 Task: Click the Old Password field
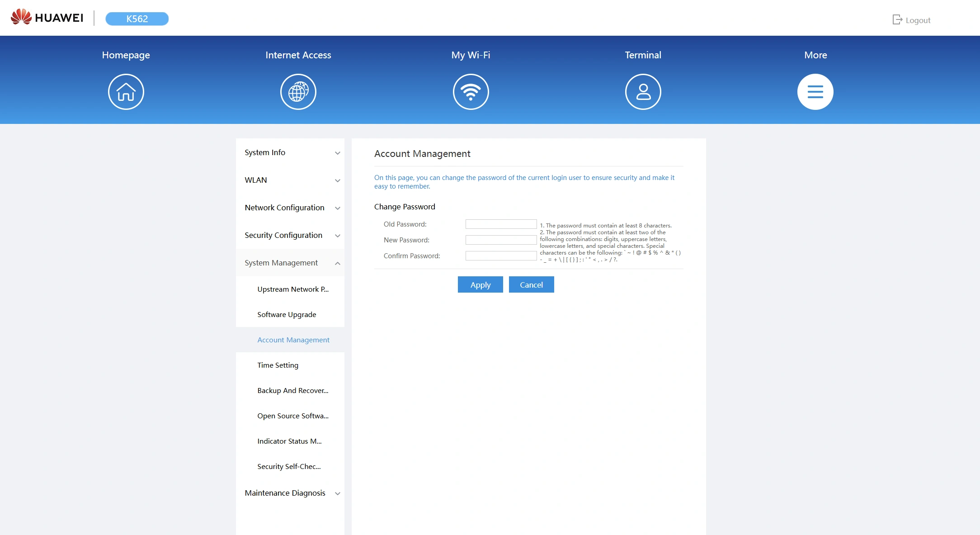pos(501,224)
